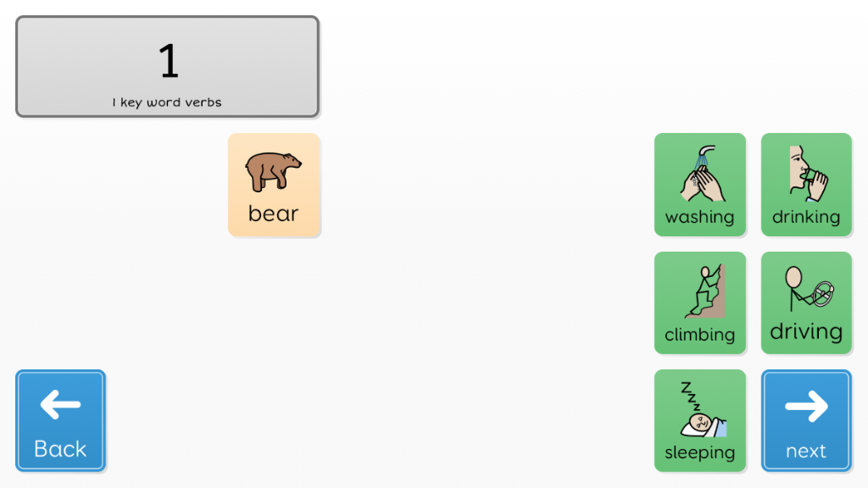Click the '1 key word verbs' caption
This screenshot has height=488, width=868.
point(167,103)
